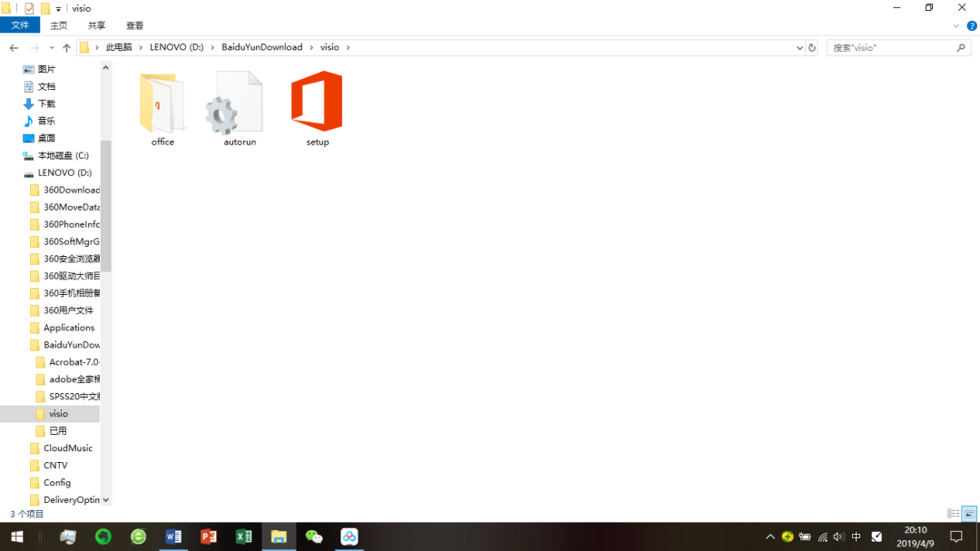The width and height of the screenshot is (980, 551).
Task: Go up one folder level arrow
Action: tap(66, 47)
